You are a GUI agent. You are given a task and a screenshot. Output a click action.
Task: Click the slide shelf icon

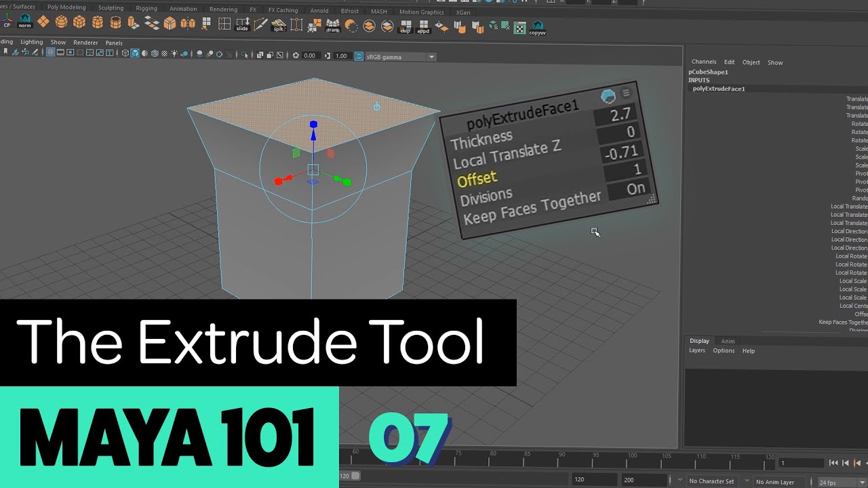(x=242, y=24)
